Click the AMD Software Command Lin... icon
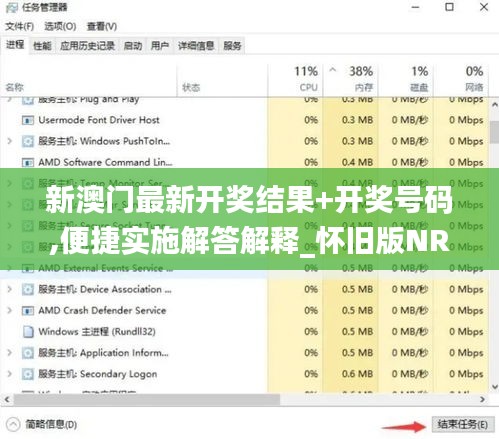Viewport: 499px width, 439px height. [x=28, y=163]
